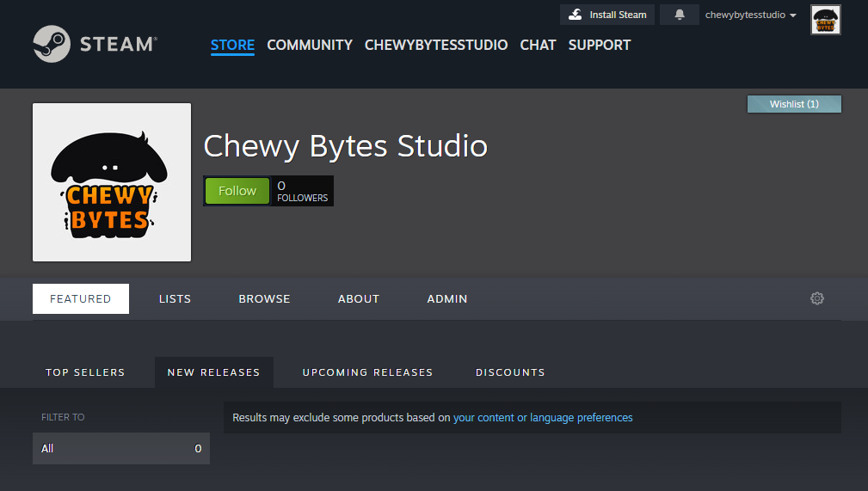The height and width of the screenshot is (491, 868).
Task: Go to CHAT in the top navigation
Action: point(538,45)
